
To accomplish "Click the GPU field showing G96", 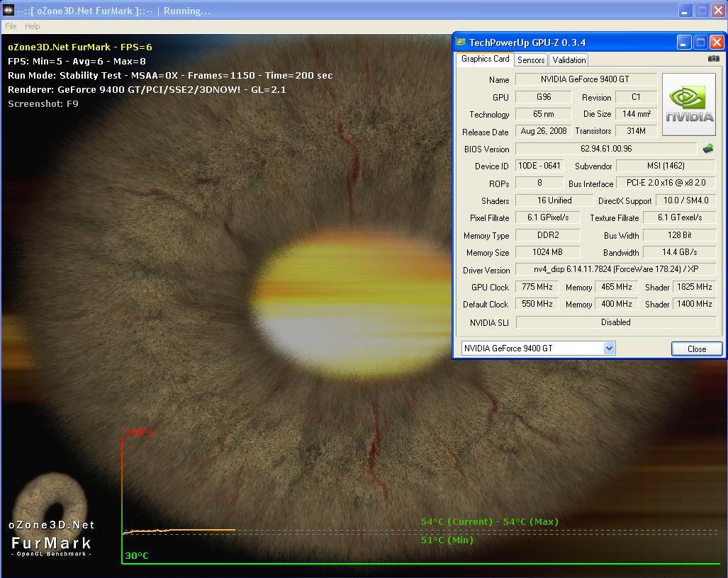I will [543, 97].
